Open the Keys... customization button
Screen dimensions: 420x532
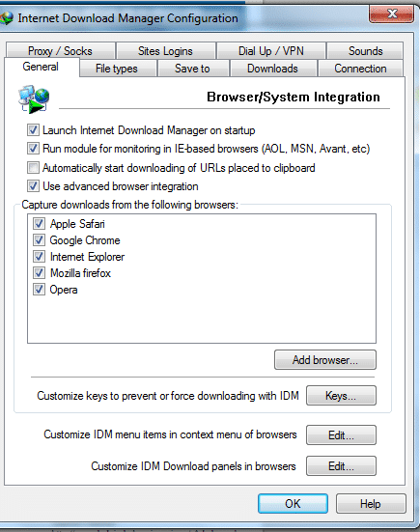[x=341, y=396]
